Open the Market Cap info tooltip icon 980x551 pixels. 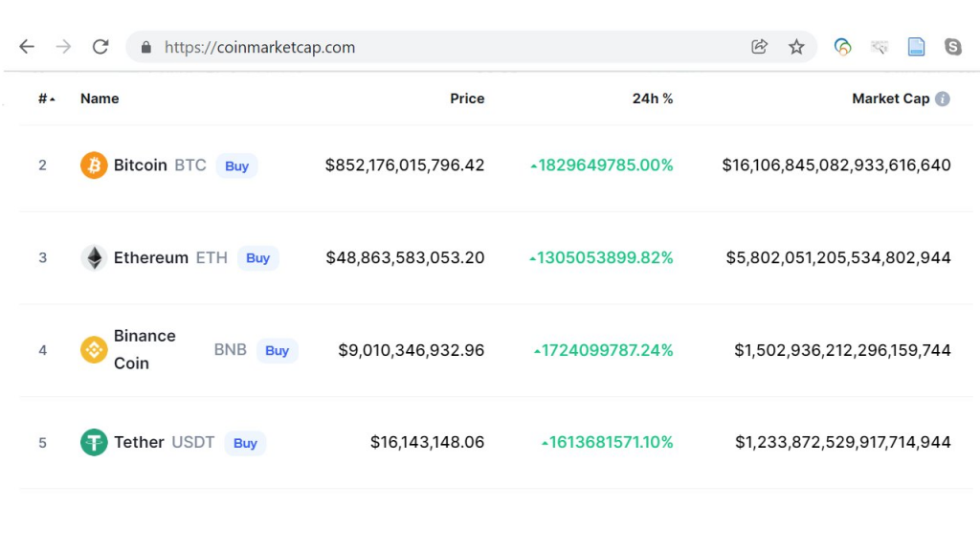(943, 99)
